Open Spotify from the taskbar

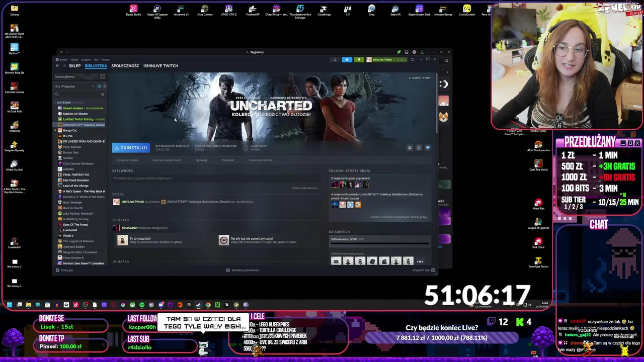point(142,305)
